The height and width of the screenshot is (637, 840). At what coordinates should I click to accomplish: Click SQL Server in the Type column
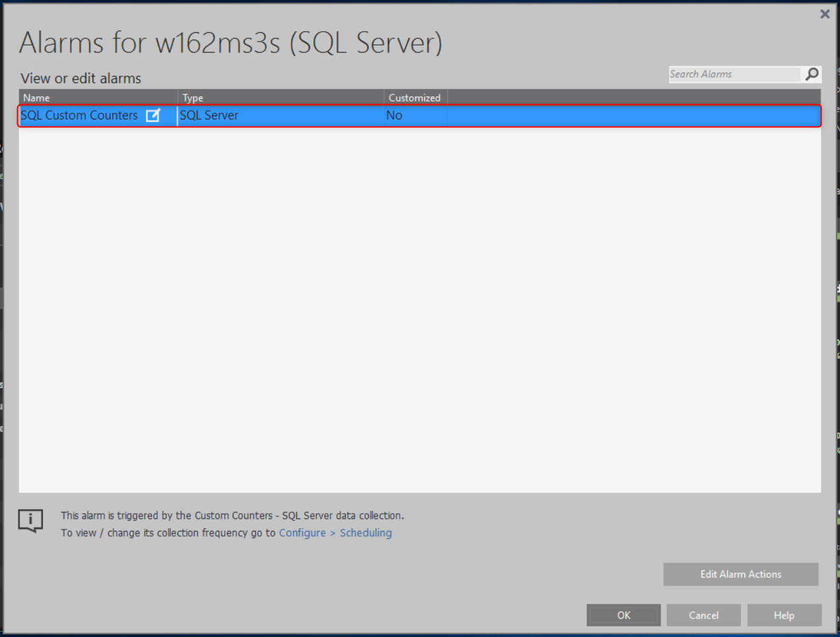pos(209,115)
